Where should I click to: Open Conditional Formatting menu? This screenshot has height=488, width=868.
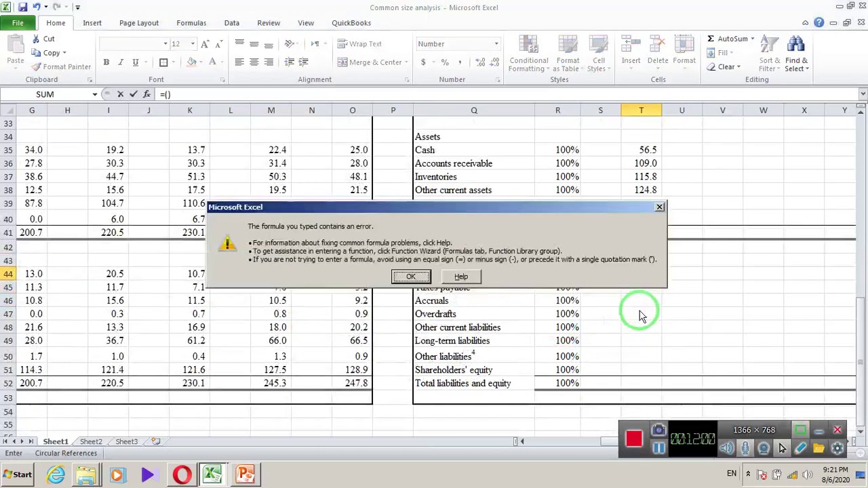point(528,54)
